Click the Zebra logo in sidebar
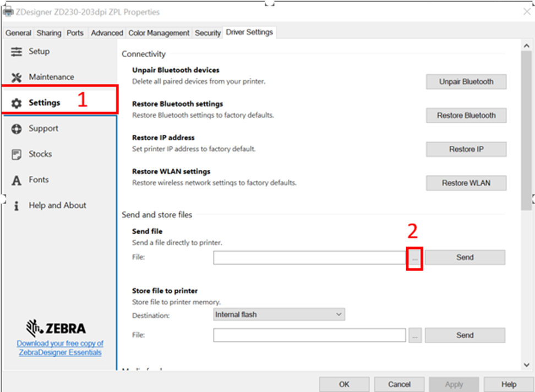The image size is (535, 392). coord(56,329)
